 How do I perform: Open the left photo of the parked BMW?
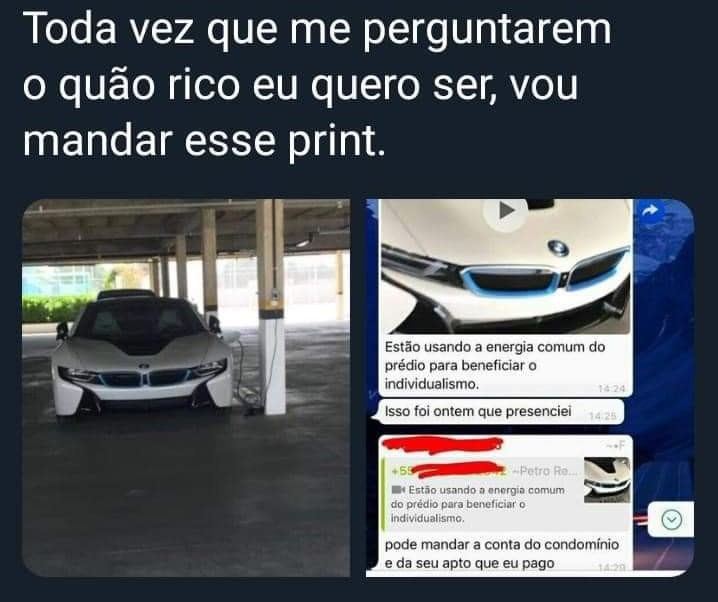186,388
